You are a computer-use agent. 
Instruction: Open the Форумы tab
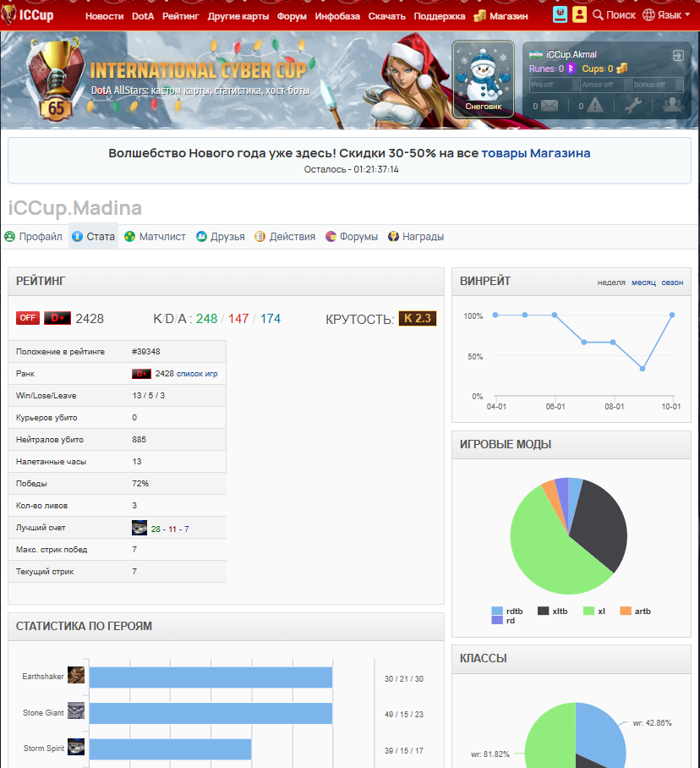[x=352, y=237]
